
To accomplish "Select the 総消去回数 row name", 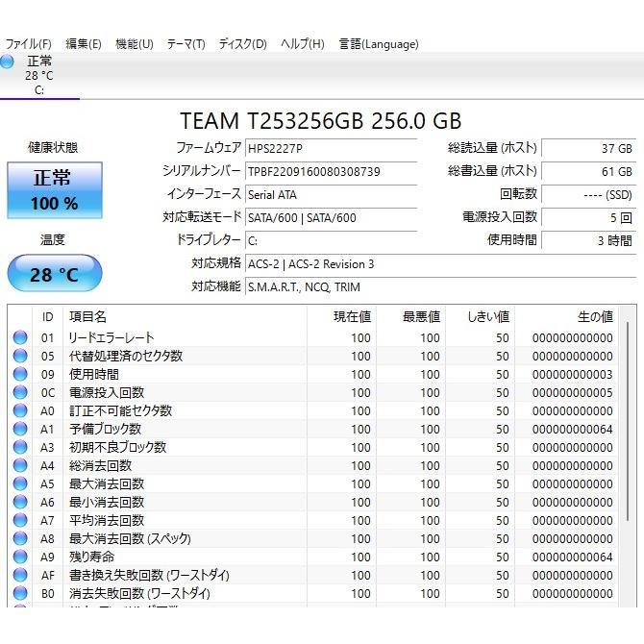I will pos(100,465).
